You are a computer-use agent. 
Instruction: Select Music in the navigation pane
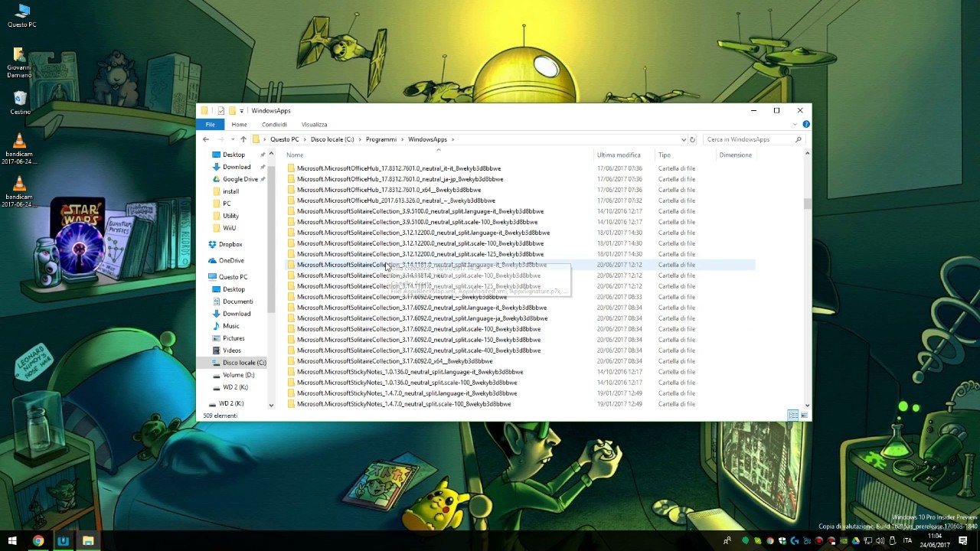(x=230, y=326)
